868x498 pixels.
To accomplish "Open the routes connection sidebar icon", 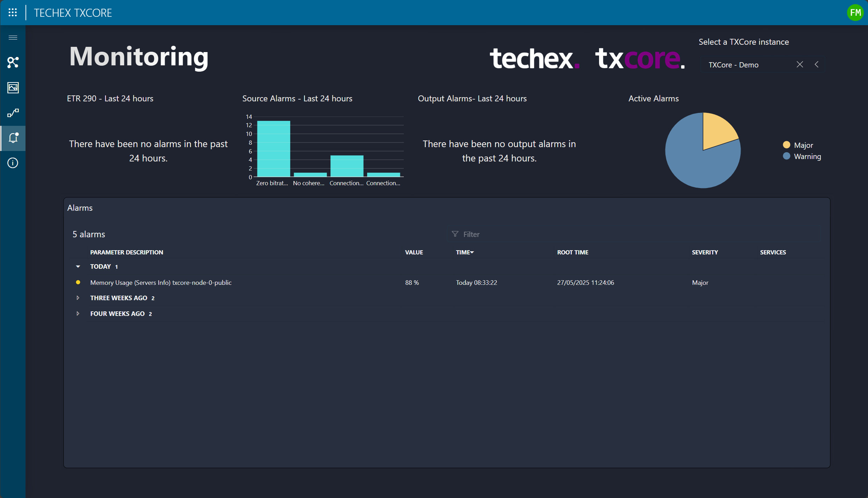I will coord(13,113).
